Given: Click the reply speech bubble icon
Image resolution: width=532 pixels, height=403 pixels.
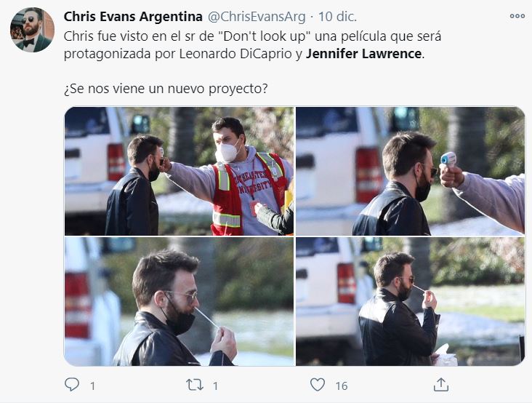Looking at the screenshot, I should 72,385.
